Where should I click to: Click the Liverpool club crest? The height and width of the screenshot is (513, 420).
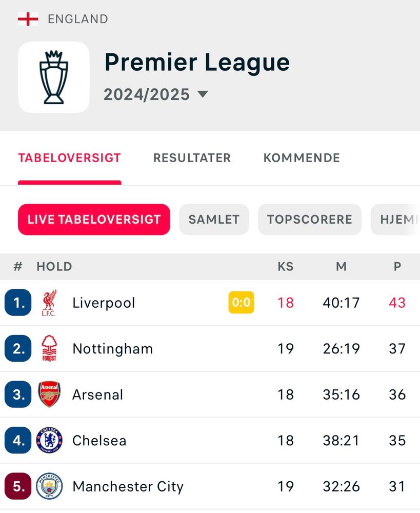[49, 303]
